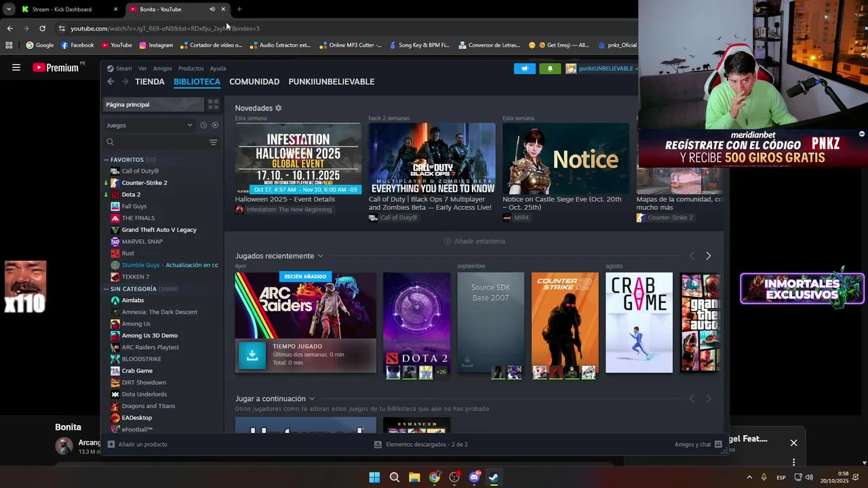The image size is (868, 488).
Task: Click Página principal button
Action: point(153,104)
